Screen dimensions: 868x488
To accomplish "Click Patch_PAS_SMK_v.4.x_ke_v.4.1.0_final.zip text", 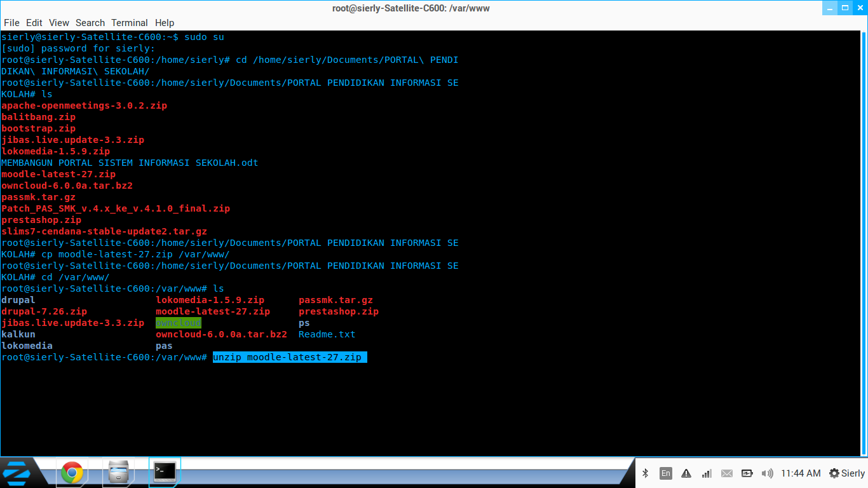I will tap(116, 208).
